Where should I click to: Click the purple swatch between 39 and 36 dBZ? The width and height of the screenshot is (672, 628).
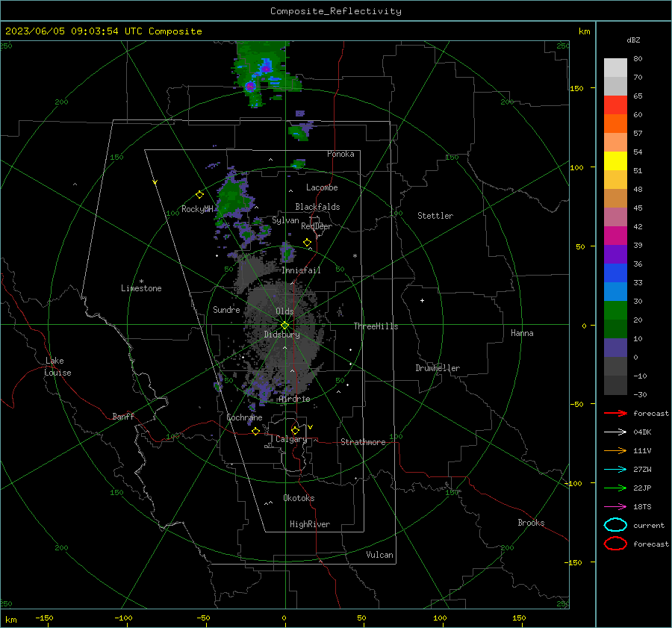[x=615, y=255]
